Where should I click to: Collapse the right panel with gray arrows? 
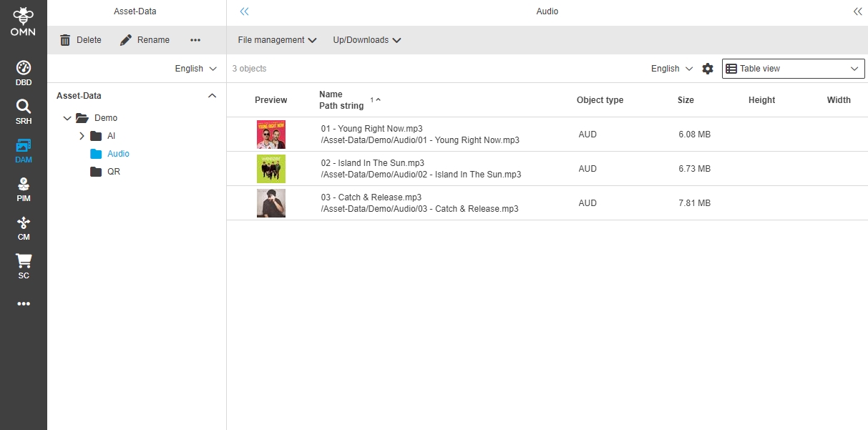(857, 11)
